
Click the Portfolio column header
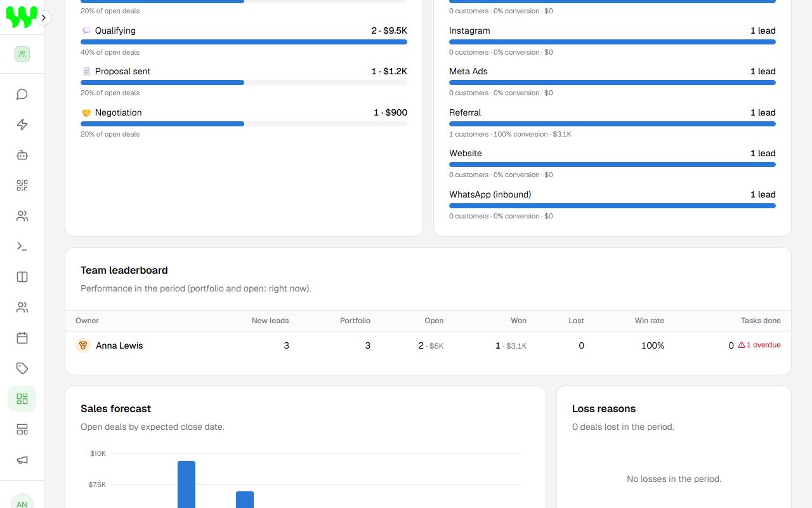pyautogui.click(x=355, y=321)
